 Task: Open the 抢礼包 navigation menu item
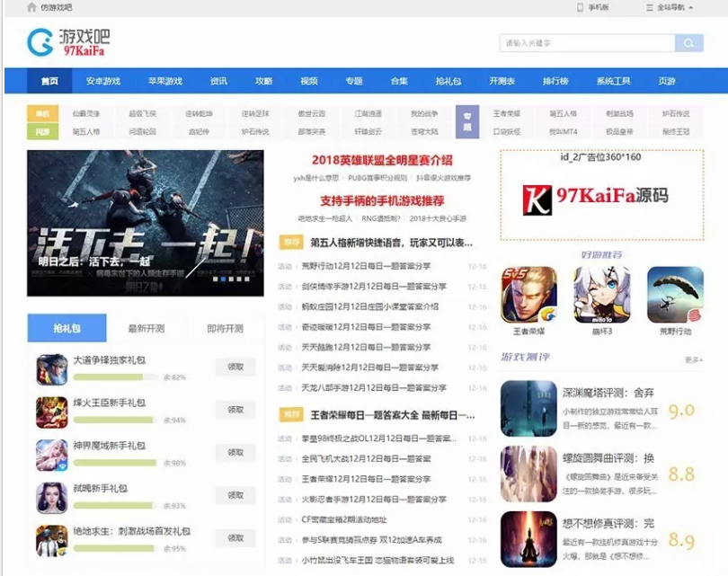click(448, 81)
